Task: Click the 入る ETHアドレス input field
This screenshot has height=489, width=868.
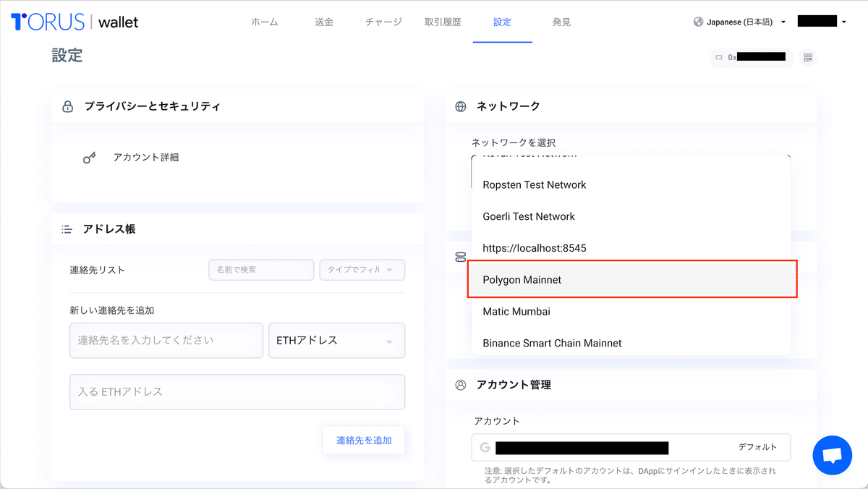Action: (x=237, y=392)
